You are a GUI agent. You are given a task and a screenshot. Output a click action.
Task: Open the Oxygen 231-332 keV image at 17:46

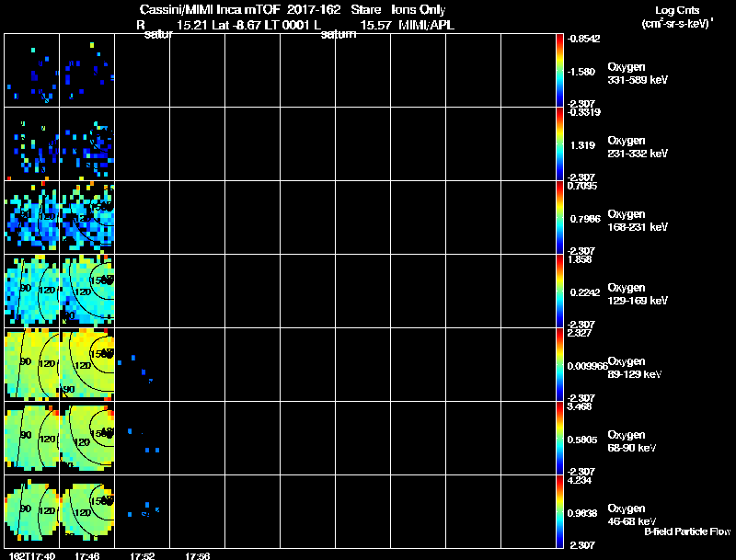click(x=86, y=144)
